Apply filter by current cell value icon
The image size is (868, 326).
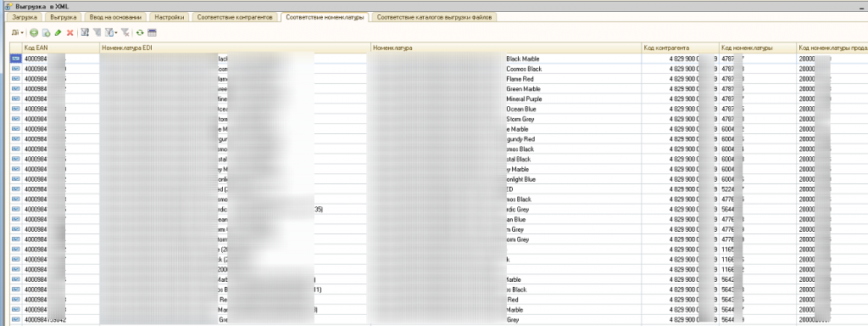tap(97, 33)
